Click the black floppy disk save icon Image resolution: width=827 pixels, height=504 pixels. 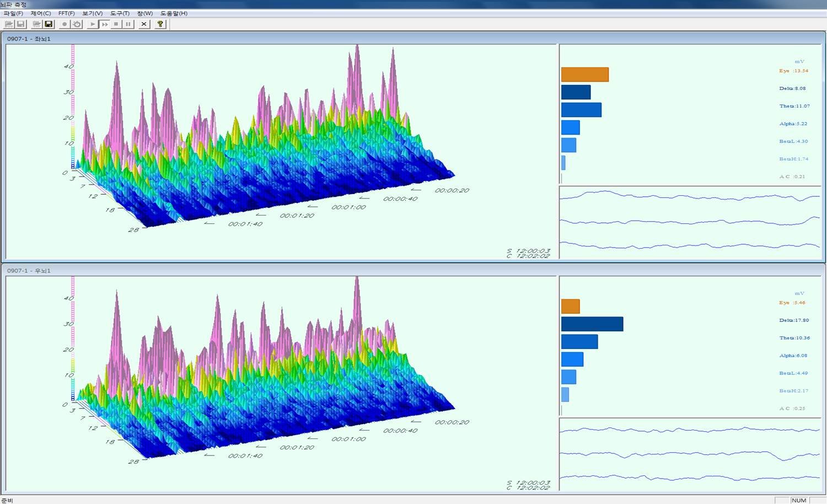[49, 24]
